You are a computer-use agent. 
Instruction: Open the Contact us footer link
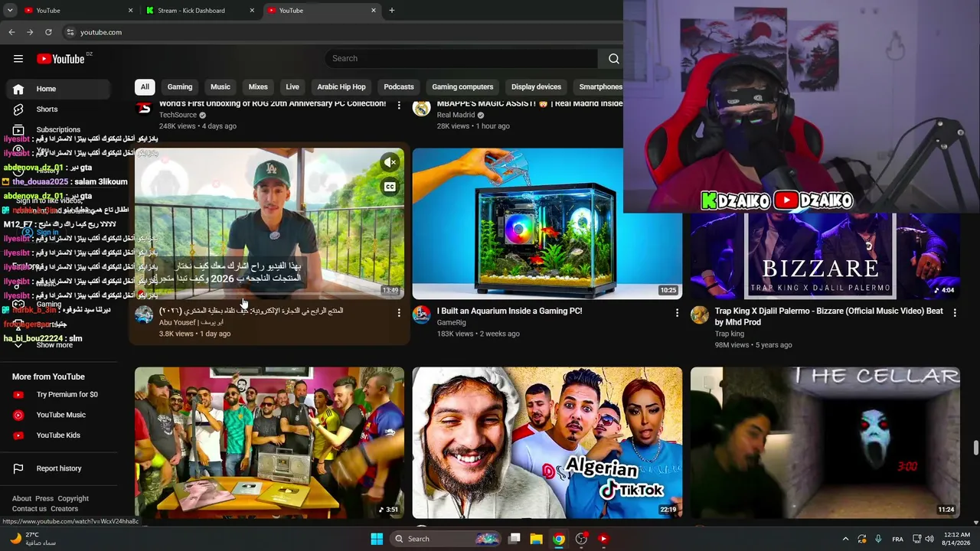[x=29, y=509]
